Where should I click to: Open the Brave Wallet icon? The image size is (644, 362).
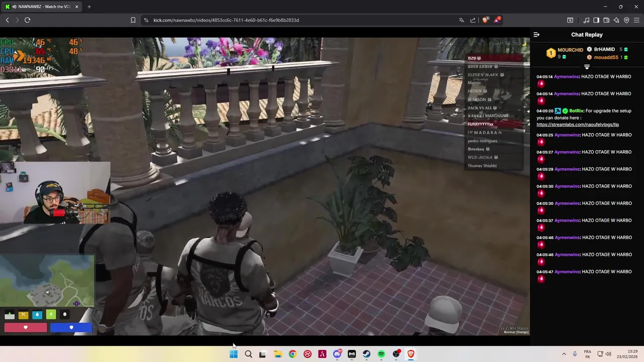coord(606,20)
